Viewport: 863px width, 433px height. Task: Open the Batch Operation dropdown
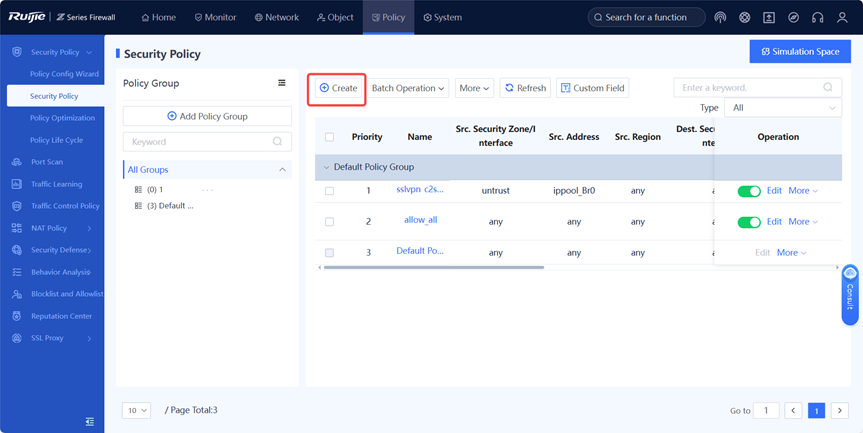click(x=409, y=88)
